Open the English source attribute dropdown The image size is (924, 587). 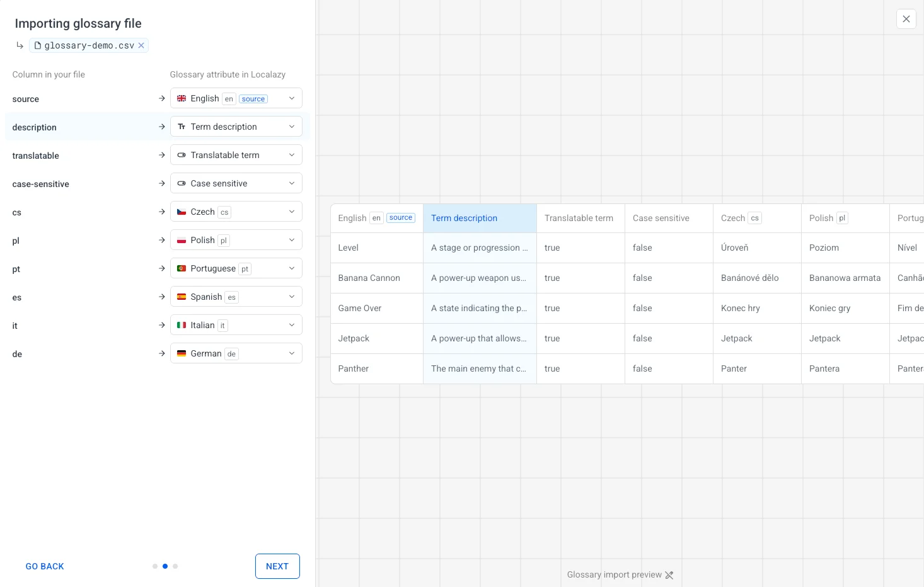coord(236,98)
